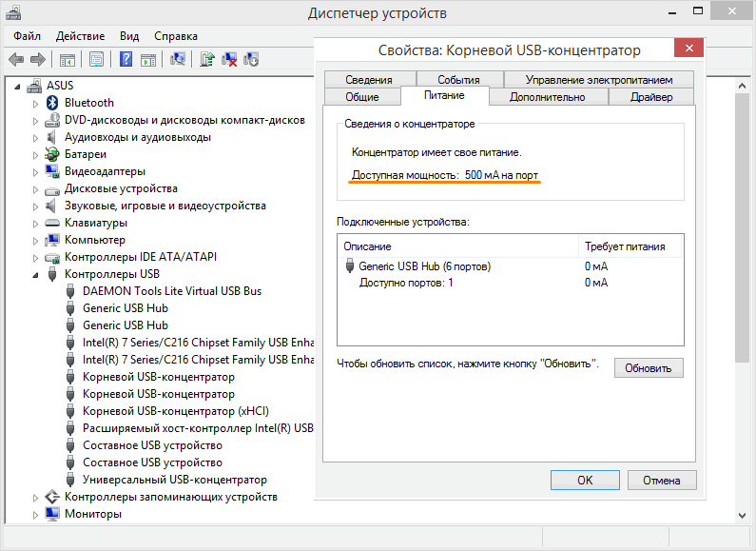The height and width of the screenshot is (551, 756).
Task: Open the Действие menu
Action: [81, 36]
